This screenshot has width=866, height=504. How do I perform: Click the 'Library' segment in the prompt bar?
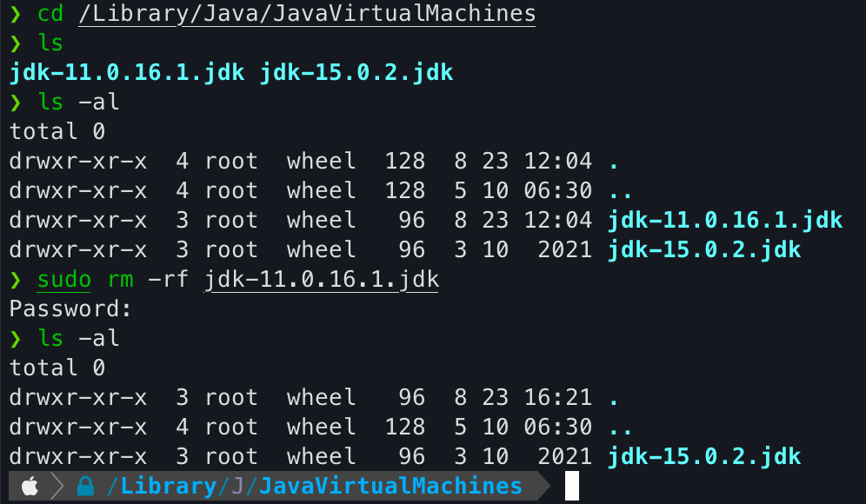click(169, 487)
